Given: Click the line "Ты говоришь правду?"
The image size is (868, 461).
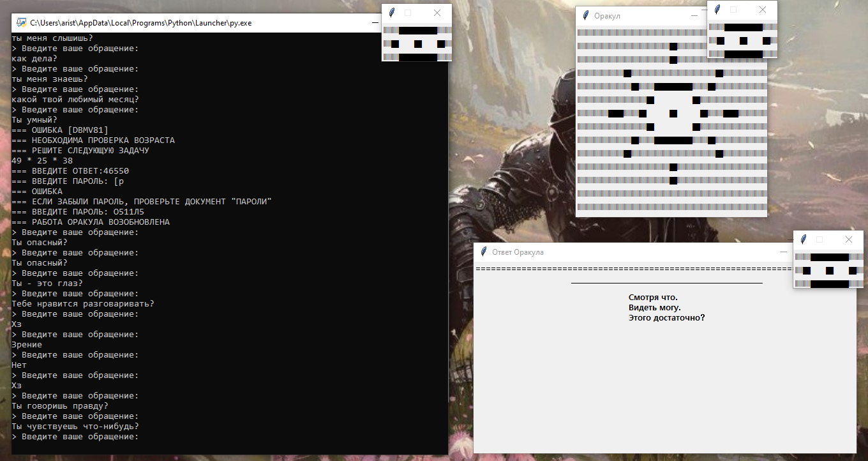Looking at the screenshot, I should pyautogui.click(x=60, y=406).
